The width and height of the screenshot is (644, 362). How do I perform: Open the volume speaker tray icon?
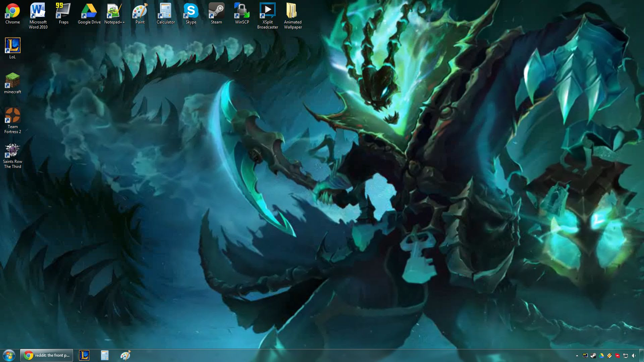(x=634, y=356)
